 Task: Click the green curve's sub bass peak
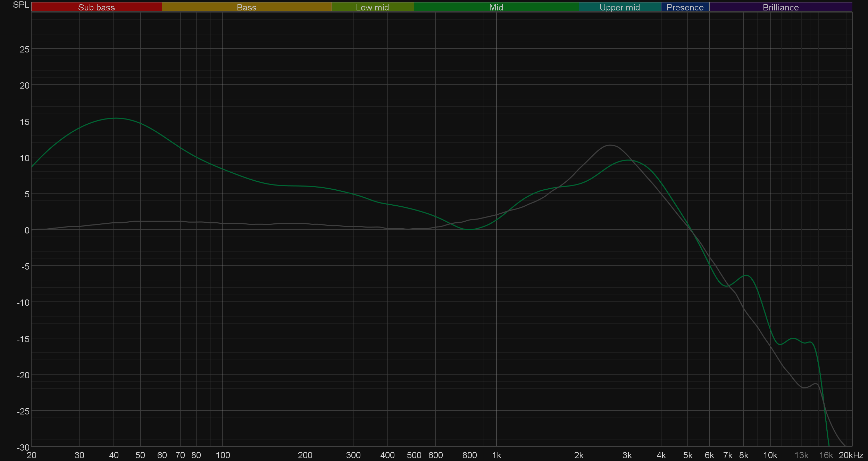click(x=116, y=118)
